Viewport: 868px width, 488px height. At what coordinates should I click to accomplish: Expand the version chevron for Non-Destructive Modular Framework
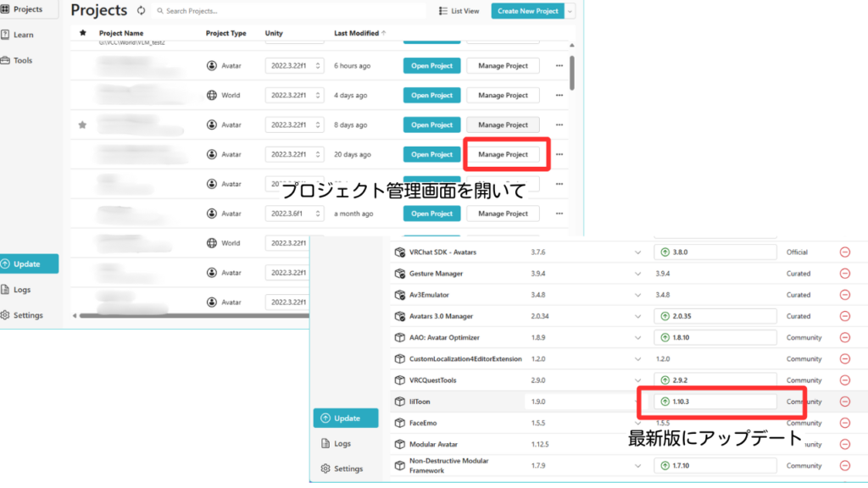pos(637,466)
